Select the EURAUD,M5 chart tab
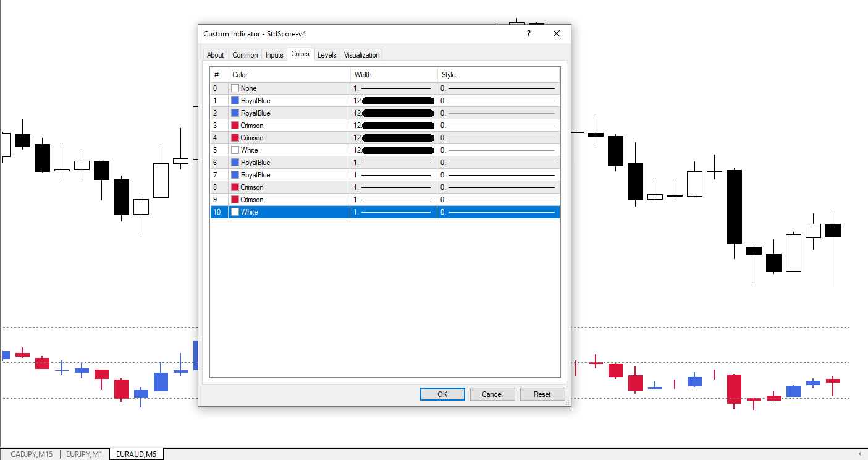This screenshot has width=868, height=460. [136, 454]
